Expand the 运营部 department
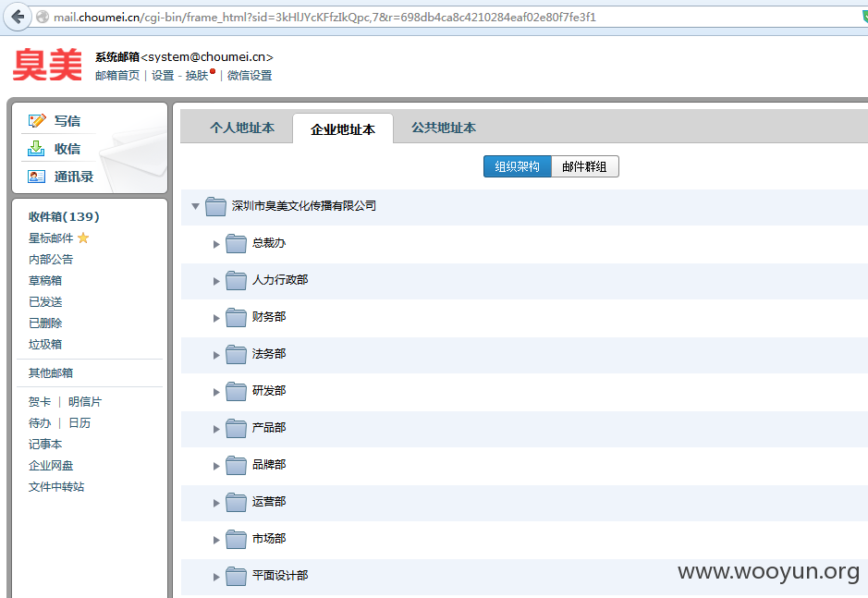Image resolution: width=868 pixels, height=598 pixels. pos(216,504)
